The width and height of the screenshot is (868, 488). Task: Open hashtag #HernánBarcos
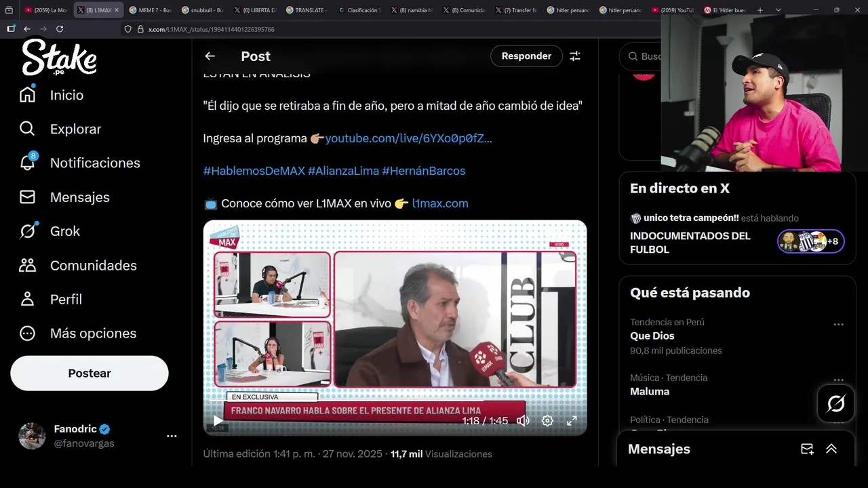(x=424, y=171)
